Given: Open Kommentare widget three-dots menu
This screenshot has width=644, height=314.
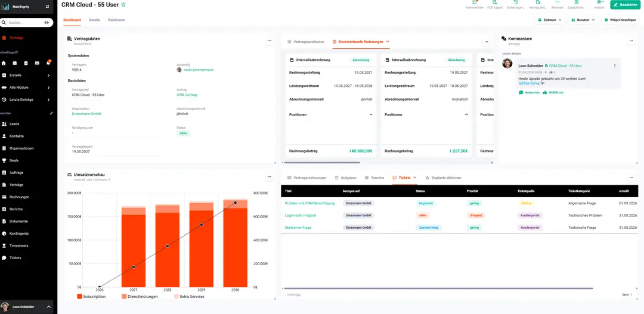Looking at the screenshot, I should [x=631, y=41].
